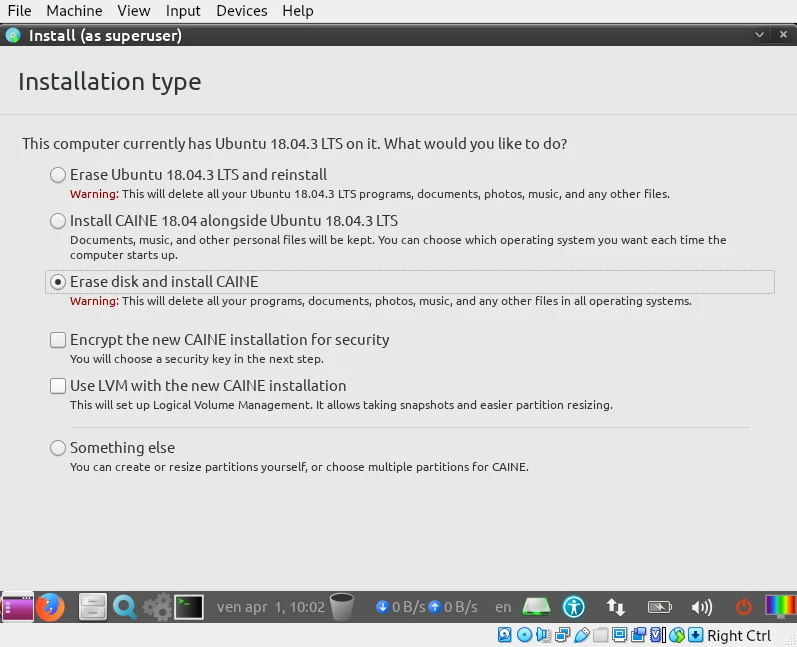Viewport: 797px width, 647px height.
Task: Open system settings gear icon
Action: coord(156,606)
